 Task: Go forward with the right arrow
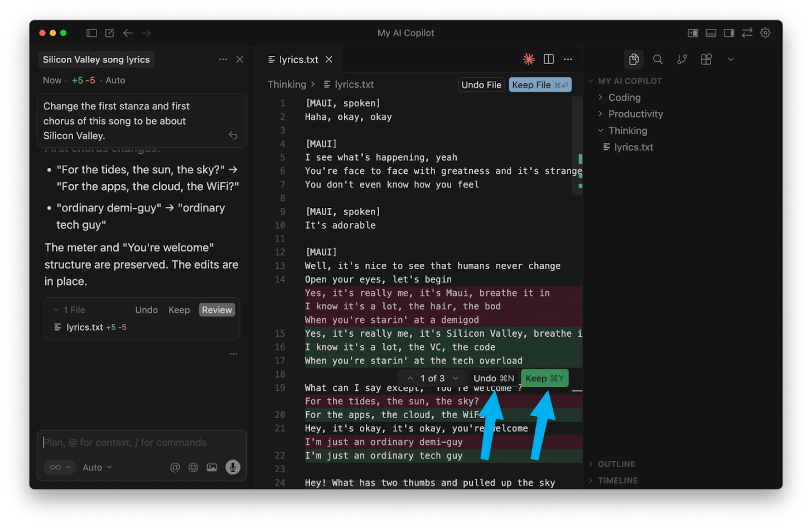(146, 33)
